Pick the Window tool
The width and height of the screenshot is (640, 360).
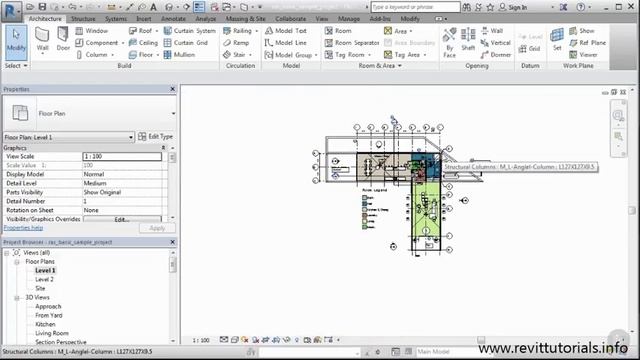[x=92, y=31]
